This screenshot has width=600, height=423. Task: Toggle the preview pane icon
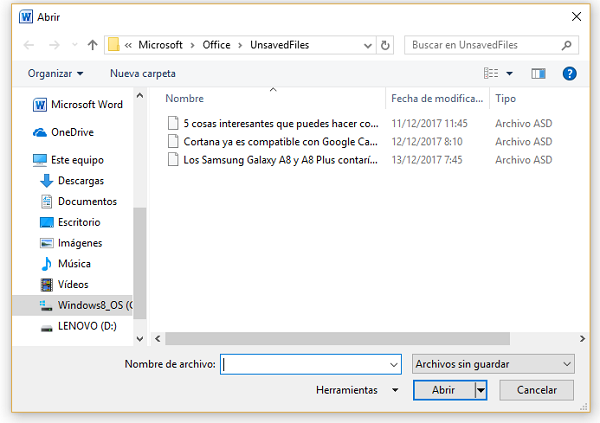(x=539, y=73)
